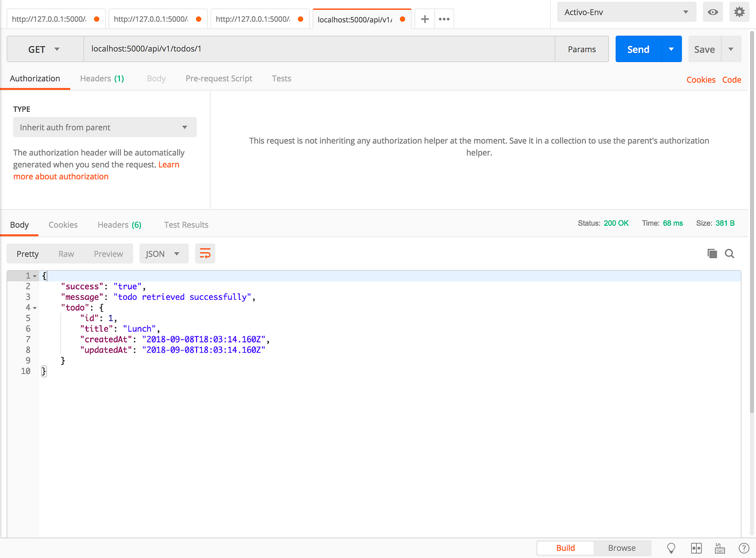Click the Params button
This screenshot has width=756, height=558.
(x=582, y=49)
